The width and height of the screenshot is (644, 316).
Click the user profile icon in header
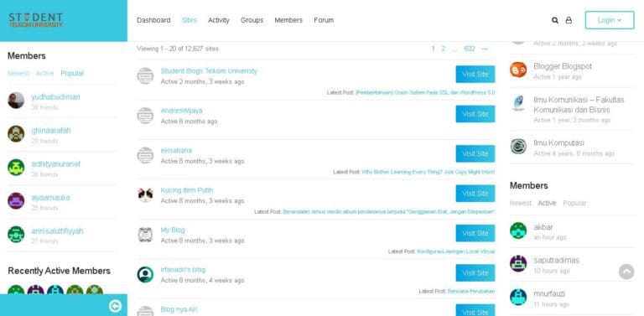[569, 20]
